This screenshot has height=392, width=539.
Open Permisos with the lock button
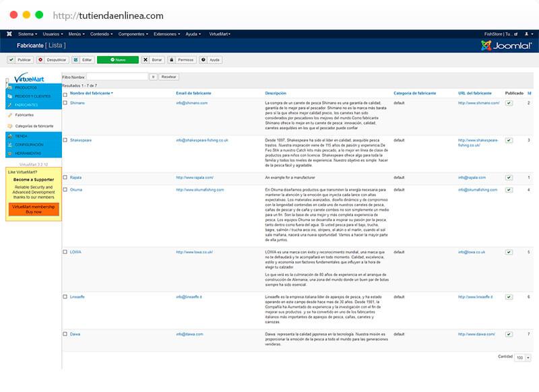pos(182,60)
